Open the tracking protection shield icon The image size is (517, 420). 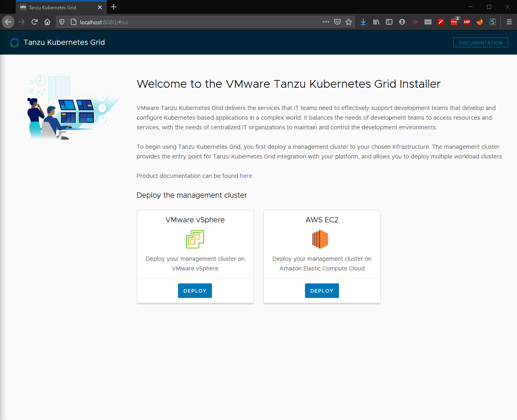(x=62, y=22)
